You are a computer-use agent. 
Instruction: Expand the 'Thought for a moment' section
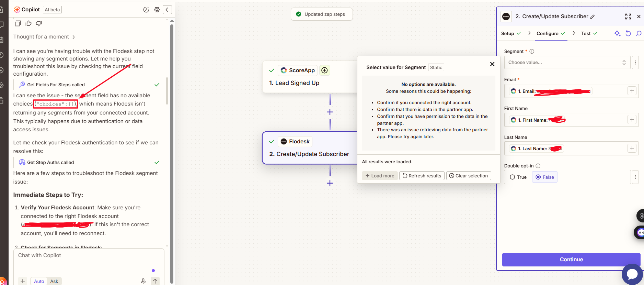pyautogui.click(x=44, y=37)
